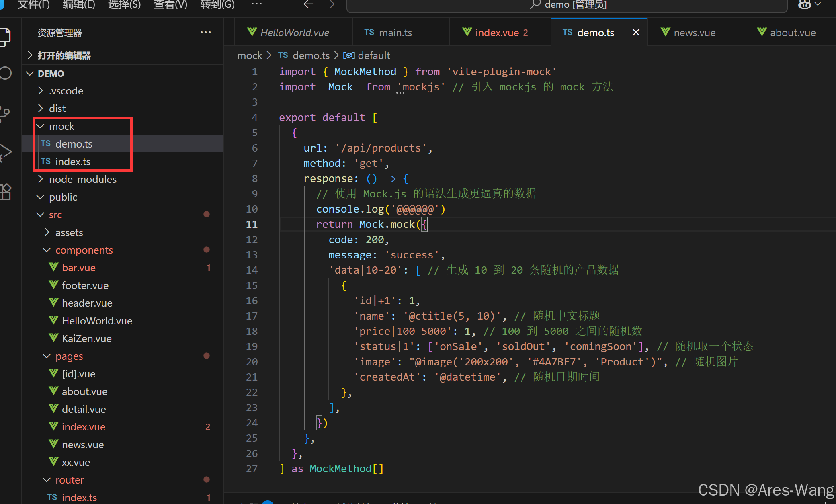
Task: Collapse the pages folder
Action: point(123,356)
